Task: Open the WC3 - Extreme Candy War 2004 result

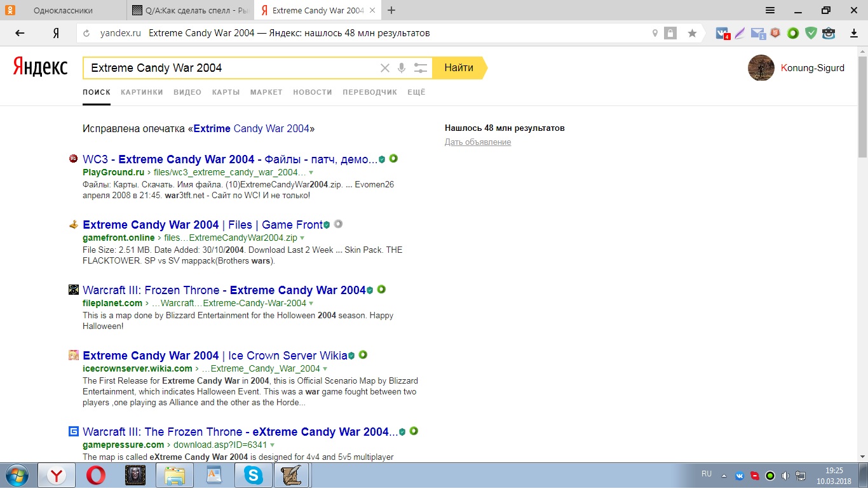Action: point(230,159)
